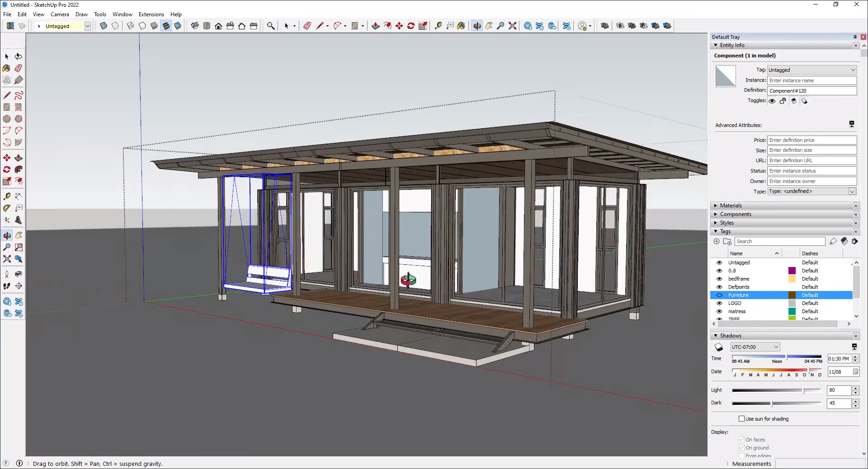868x469 pixels.
Task: Toggle visibility of 0.8 tag
Action: (719, 271)
